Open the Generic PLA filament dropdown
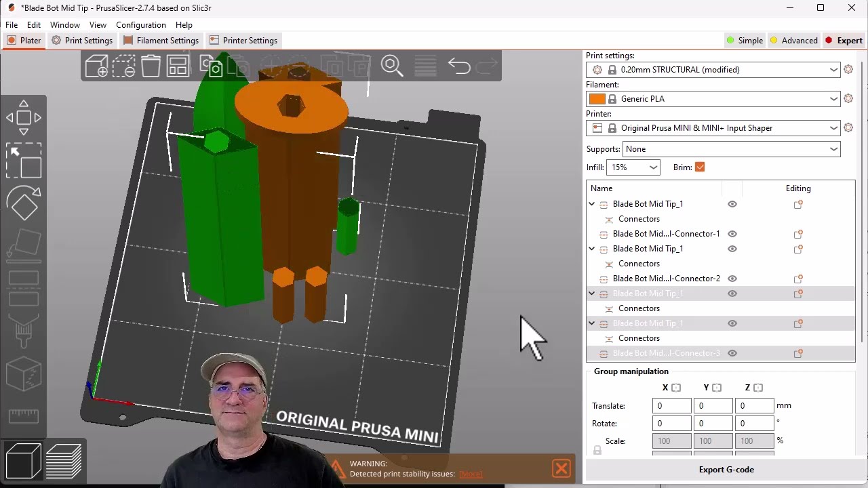 (x=713, y=98)
